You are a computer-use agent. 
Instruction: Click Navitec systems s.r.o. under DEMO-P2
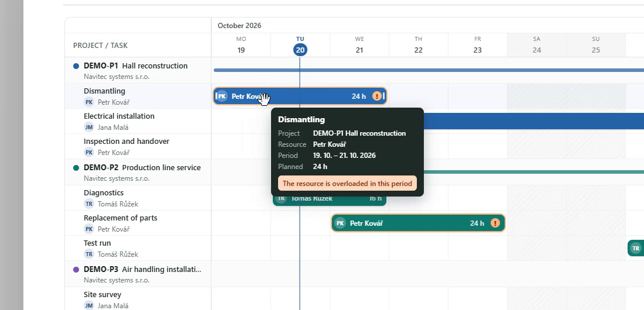[117, 178]
